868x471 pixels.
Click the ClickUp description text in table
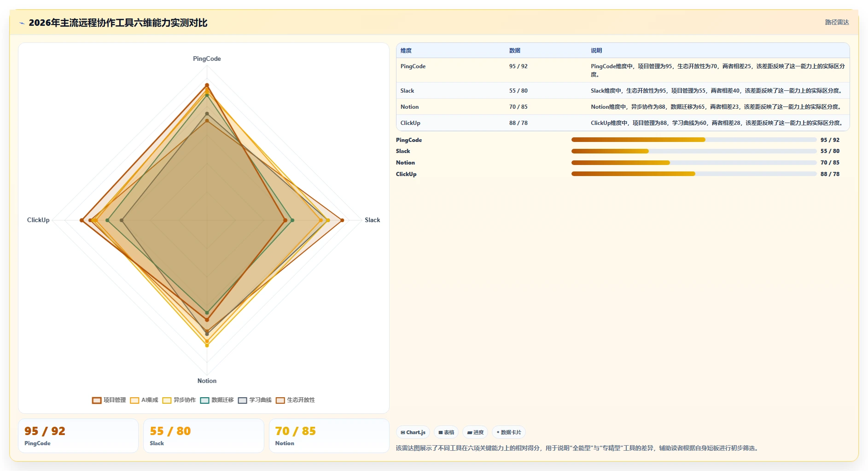pyautogui.click(x=717, y=123)
